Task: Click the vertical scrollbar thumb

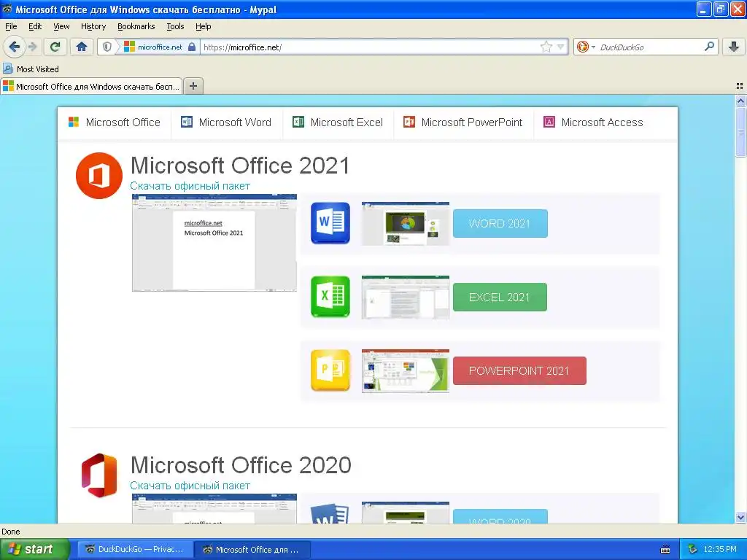Action: [740, 131]
